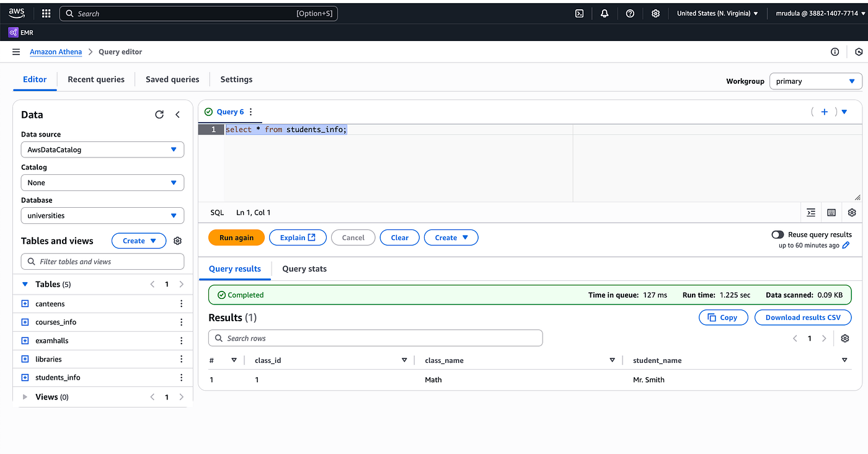Switch to the Recent queries tab
The width and height of the screenshot is (868, 454).
(96, 79)
